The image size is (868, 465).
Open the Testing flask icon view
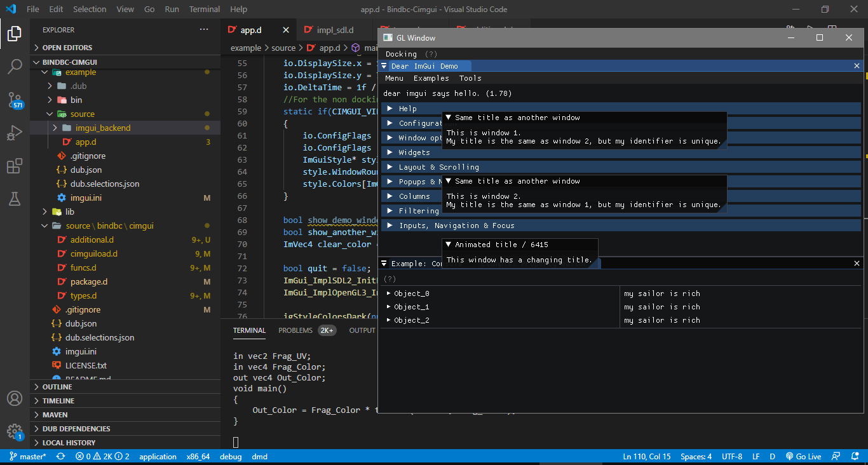(x=15, y=199)
